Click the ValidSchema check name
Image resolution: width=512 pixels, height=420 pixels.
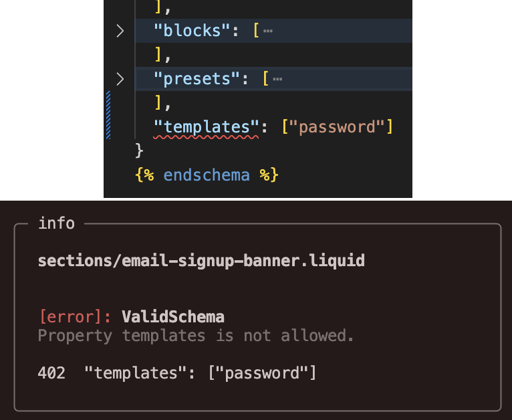pyautogui.click(x=173, y=316)
